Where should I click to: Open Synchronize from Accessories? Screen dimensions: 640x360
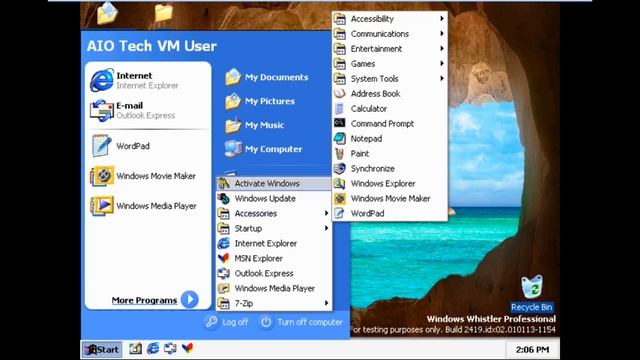tap(390, 169)
